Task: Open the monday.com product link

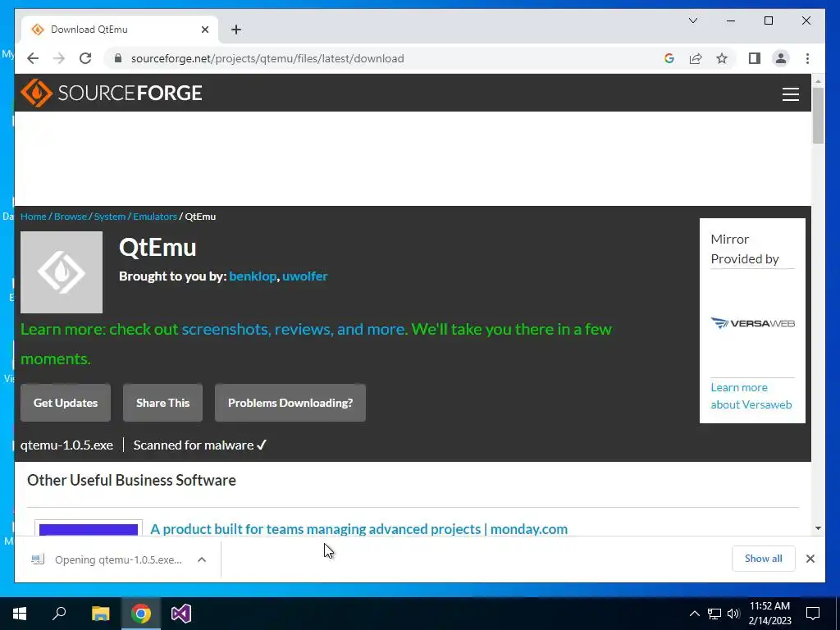Action: point(359,529)
